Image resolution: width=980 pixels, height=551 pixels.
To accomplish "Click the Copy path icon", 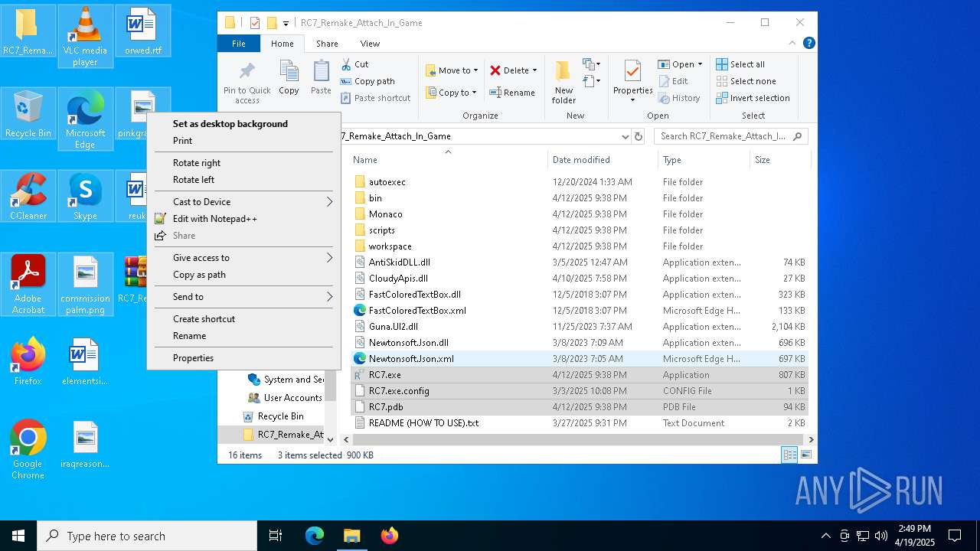I will tap(346, 81).
